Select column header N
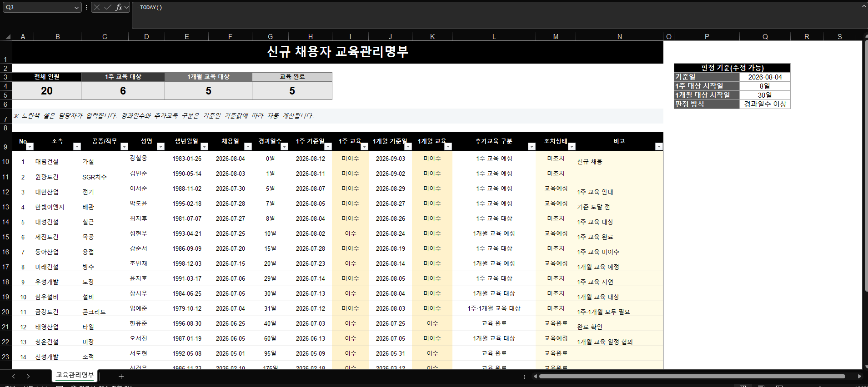 [620, 36]
